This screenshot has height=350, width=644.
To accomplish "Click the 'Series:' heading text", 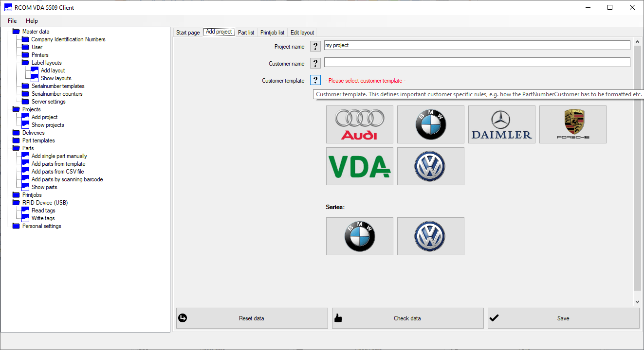I will click(335, 207).
